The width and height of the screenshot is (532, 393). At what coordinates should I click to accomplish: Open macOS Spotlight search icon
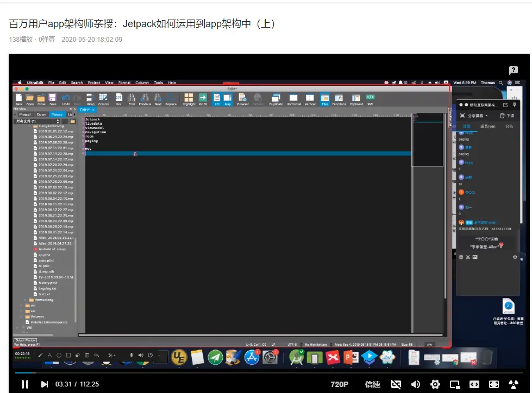coord(500,83)
